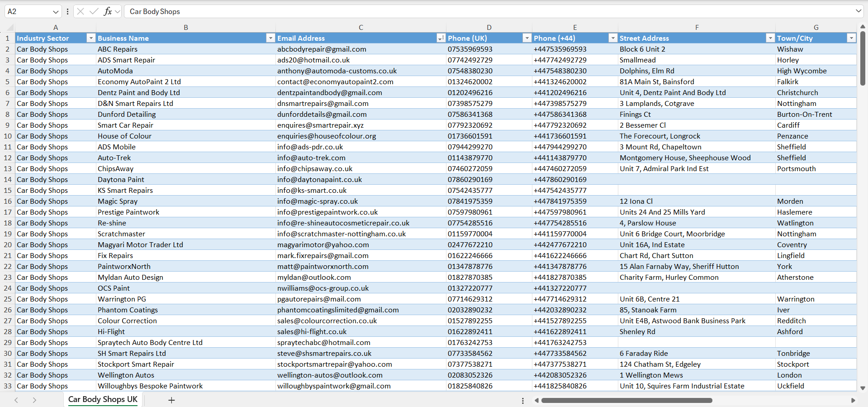Select cell 3 Mount Rd, Chapeltown

pos(697,147)
